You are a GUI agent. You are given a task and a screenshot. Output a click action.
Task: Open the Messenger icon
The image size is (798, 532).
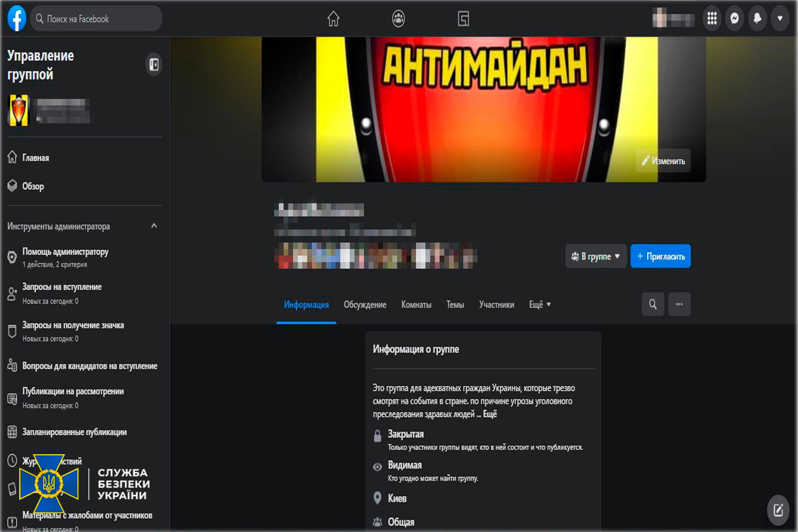pyautogui.click(x=734, y=18)
